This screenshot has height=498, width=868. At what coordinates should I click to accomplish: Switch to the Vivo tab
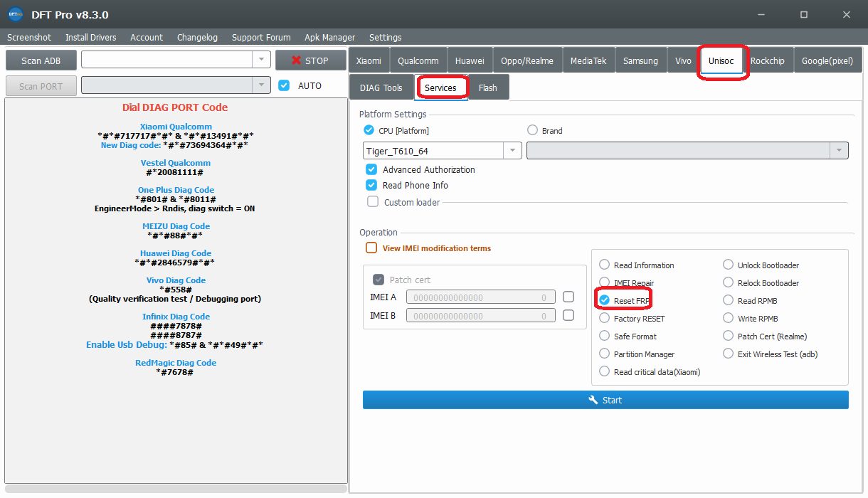[x=683, y=60]
